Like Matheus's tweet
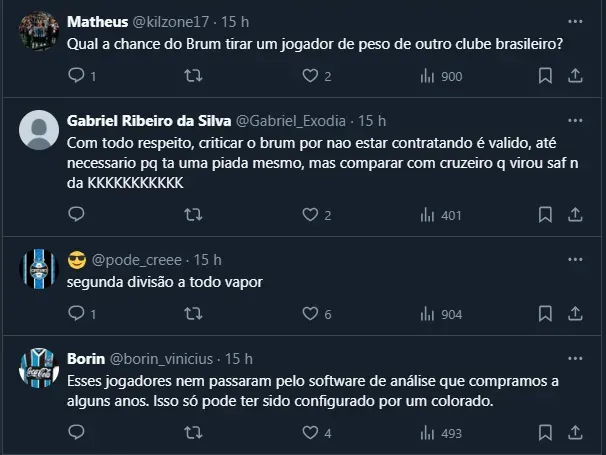The image size is (606, 455). pos(310,76)
